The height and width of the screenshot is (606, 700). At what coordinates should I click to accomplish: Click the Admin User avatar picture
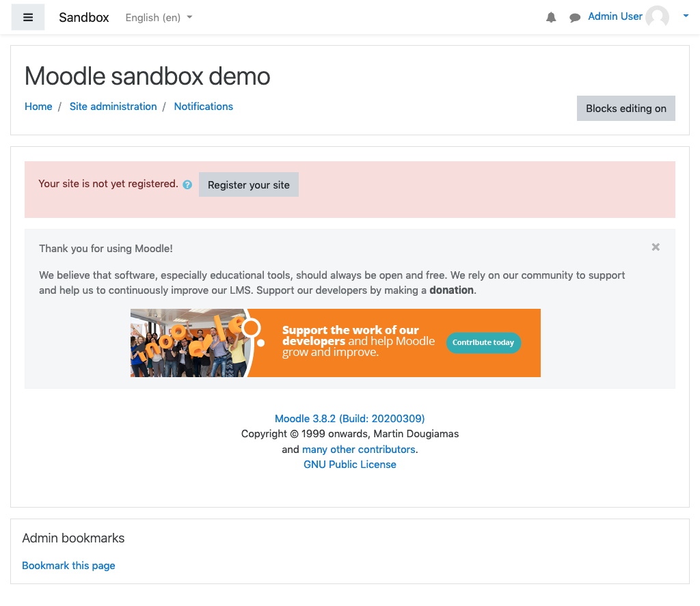tap(657, 17)
